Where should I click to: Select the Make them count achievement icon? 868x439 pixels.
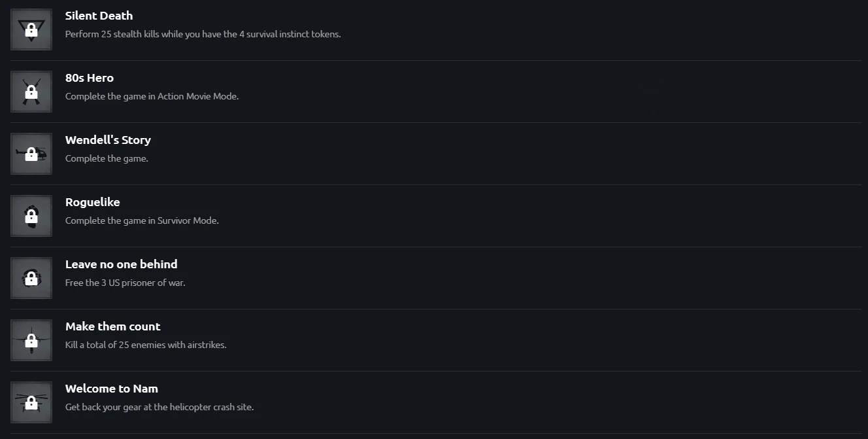click(x=31, y=340)
